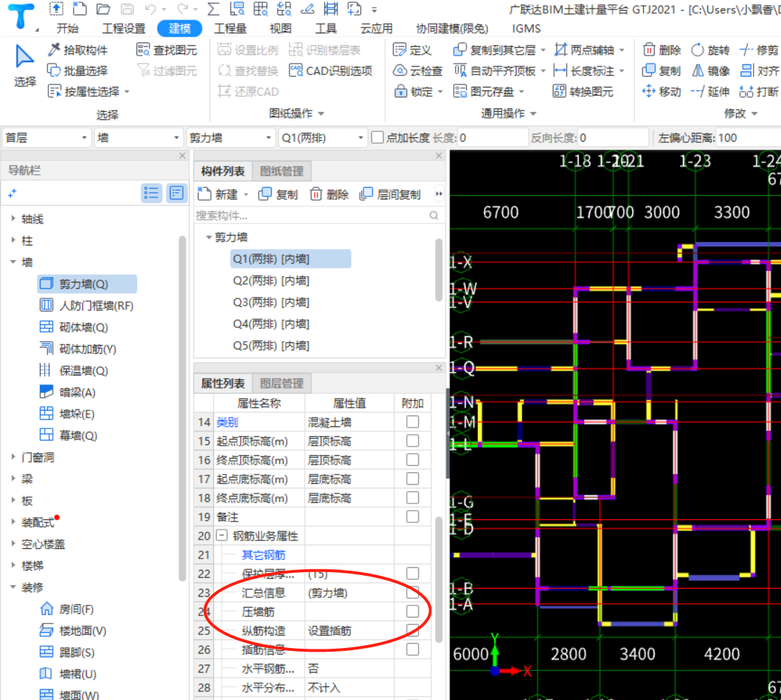Click the 转换图元 convert element tool

[x=583, y=92]
